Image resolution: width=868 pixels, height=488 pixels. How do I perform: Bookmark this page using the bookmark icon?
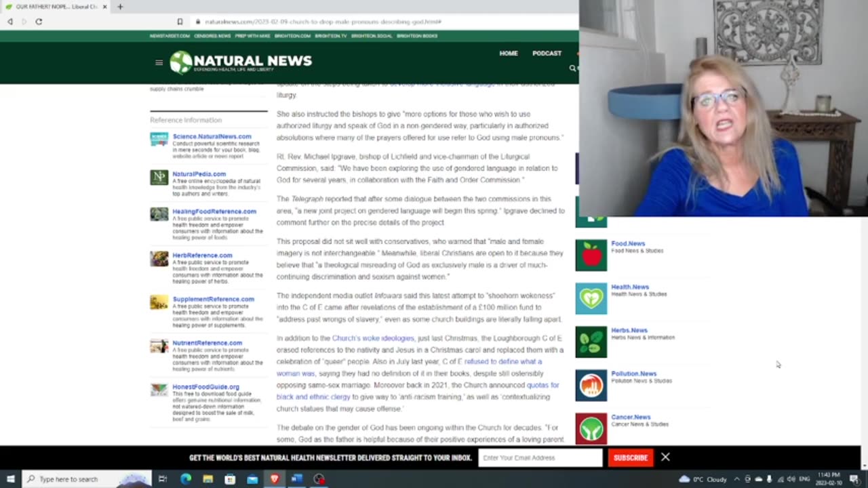click(180, 22)
